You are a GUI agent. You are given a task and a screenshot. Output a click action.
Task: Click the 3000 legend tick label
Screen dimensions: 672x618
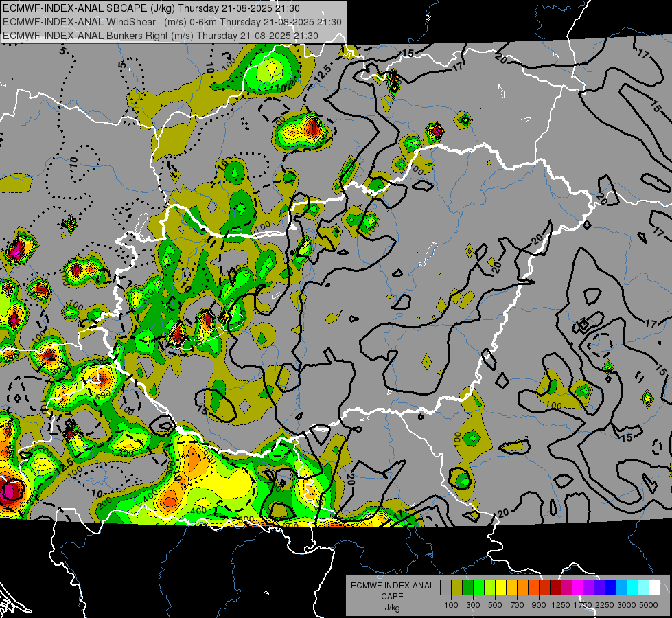pyautogui.click(x=627, y=605)
